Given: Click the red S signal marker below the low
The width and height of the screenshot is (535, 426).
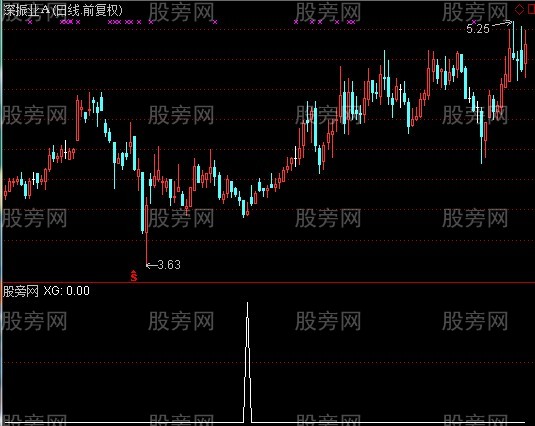Looking at the screenshot, I should pyautogui.click(x=134, y=276).
